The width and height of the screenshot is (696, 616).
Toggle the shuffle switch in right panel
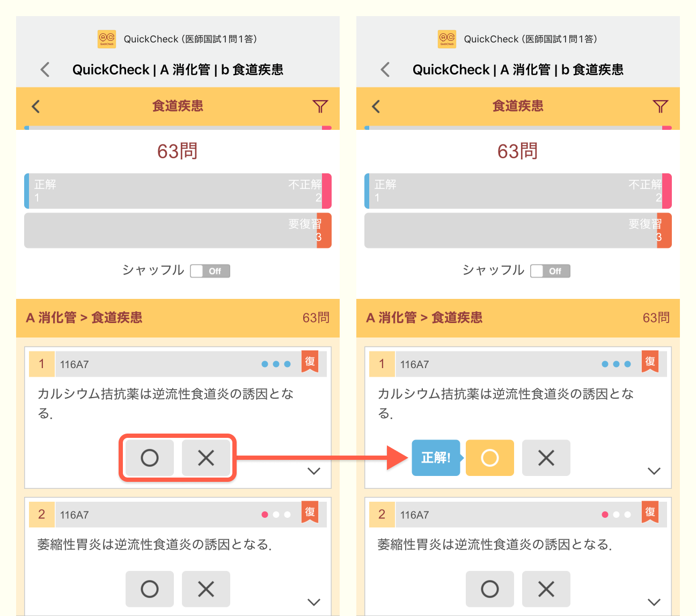click(551, 271)
